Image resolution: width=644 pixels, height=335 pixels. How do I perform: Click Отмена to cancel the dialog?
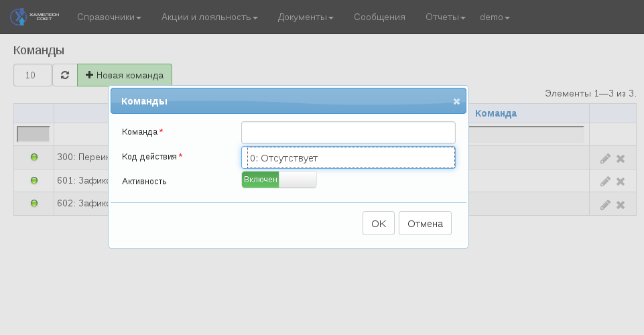(x=425, y=223)
